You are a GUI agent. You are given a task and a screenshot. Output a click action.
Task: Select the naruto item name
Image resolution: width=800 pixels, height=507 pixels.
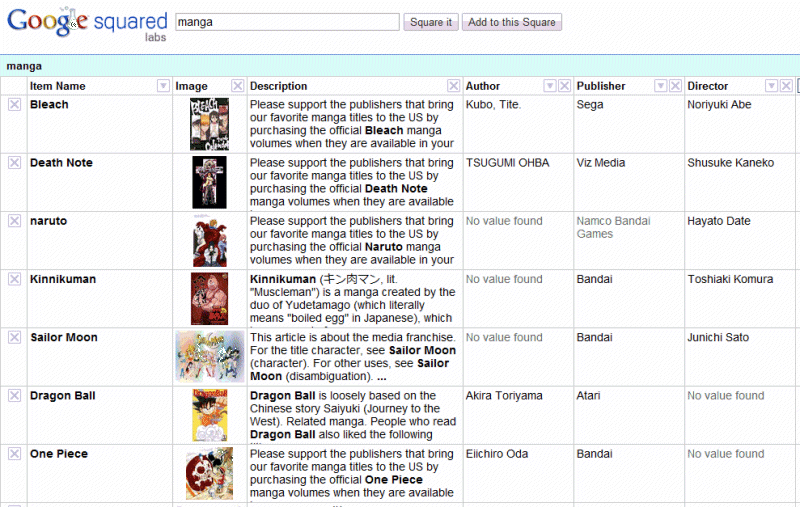(48, 221)
